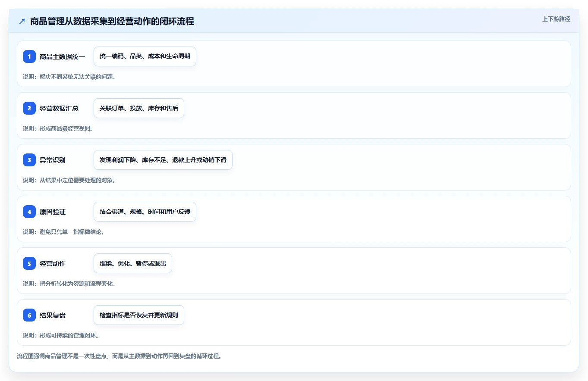Screen dimensions: 588x381
Task: Click the note 把分析转化为资源和流程变化
Action: click(x=69, y=284)
